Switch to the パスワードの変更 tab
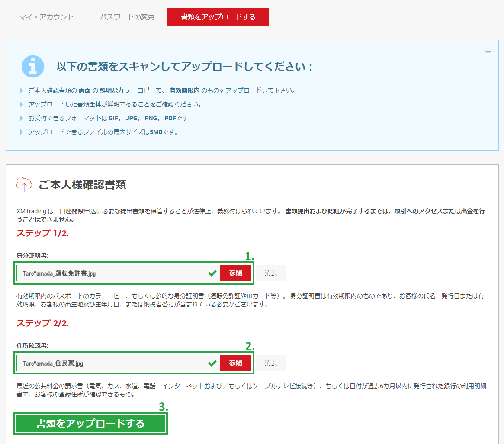The height and width of the screenshot is (444, 504). tap(127, 17)
